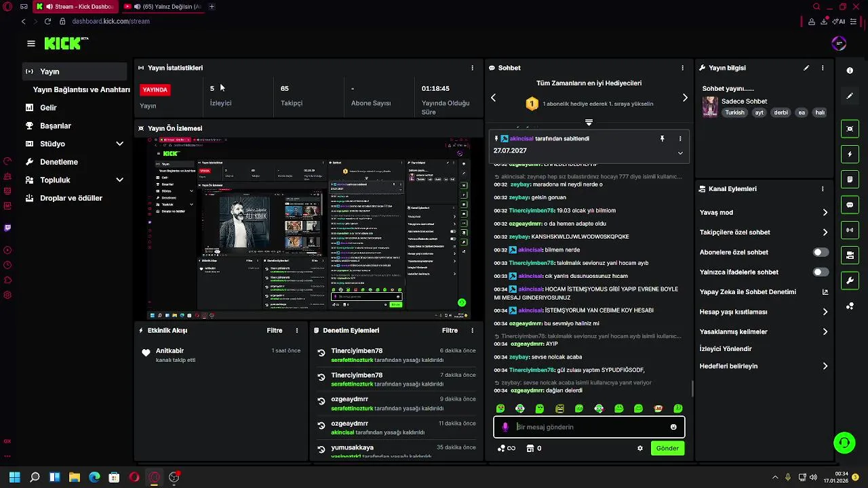The image size is (868, 488).
Task: Toggle the stream preview panel icon in right toolbar
Action: 850,129
